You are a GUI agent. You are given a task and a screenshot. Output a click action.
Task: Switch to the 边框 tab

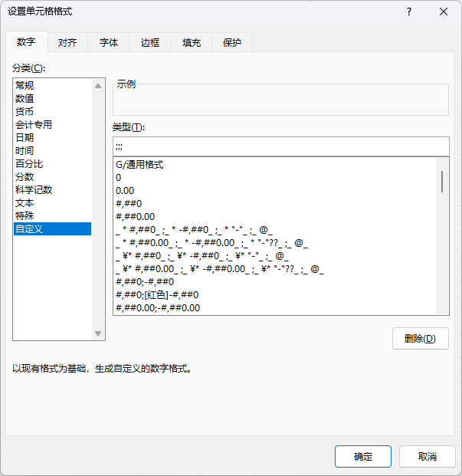point(150,43)
